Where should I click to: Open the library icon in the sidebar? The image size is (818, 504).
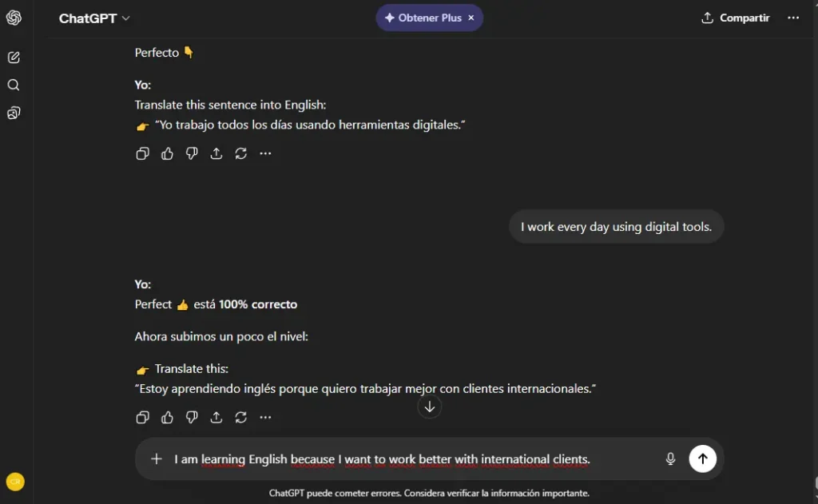[x=13, y=113]
